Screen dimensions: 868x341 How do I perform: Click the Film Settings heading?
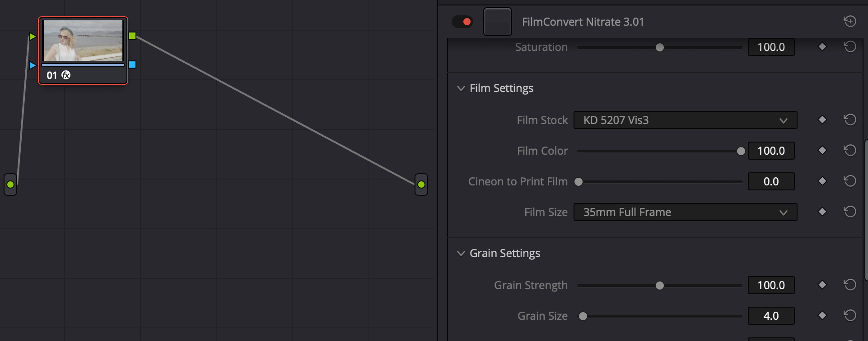[x=501, y=88]
